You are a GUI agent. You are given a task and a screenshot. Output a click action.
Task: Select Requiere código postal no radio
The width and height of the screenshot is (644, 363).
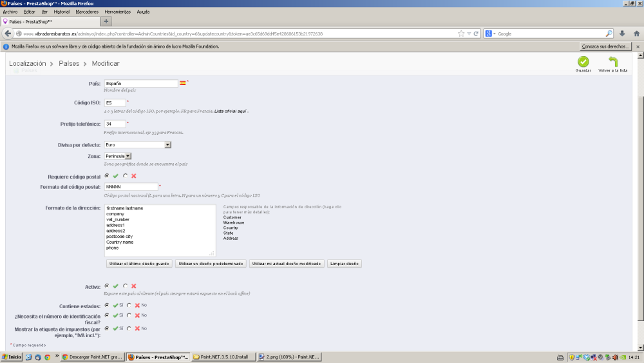126,176
